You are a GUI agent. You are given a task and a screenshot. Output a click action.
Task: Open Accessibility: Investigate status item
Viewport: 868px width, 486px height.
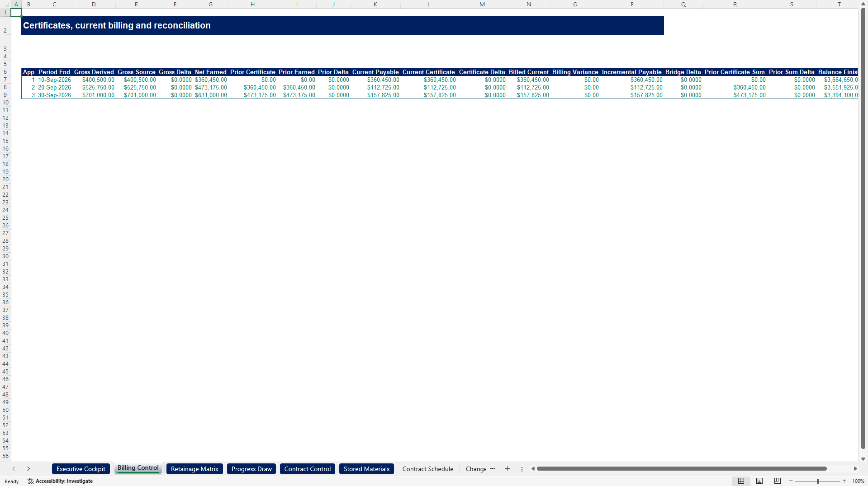point(60,481)
